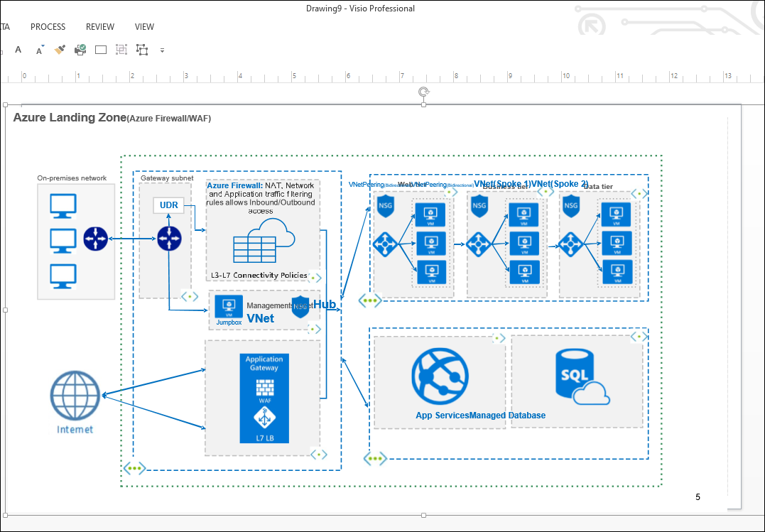Select the bottom VM in Web tier
765x532 pixels.
pyautogui.click(x=432, y=272)
